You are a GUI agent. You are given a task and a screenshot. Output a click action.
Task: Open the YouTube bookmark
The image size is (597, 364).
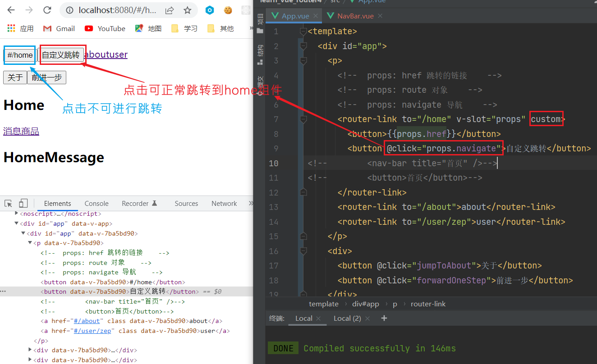[x=105, y=28]
